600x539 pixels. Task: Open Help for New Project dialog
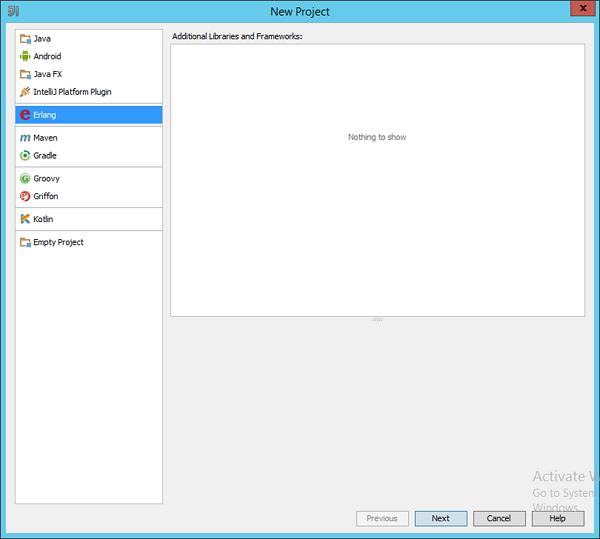(x=558, y=518)
